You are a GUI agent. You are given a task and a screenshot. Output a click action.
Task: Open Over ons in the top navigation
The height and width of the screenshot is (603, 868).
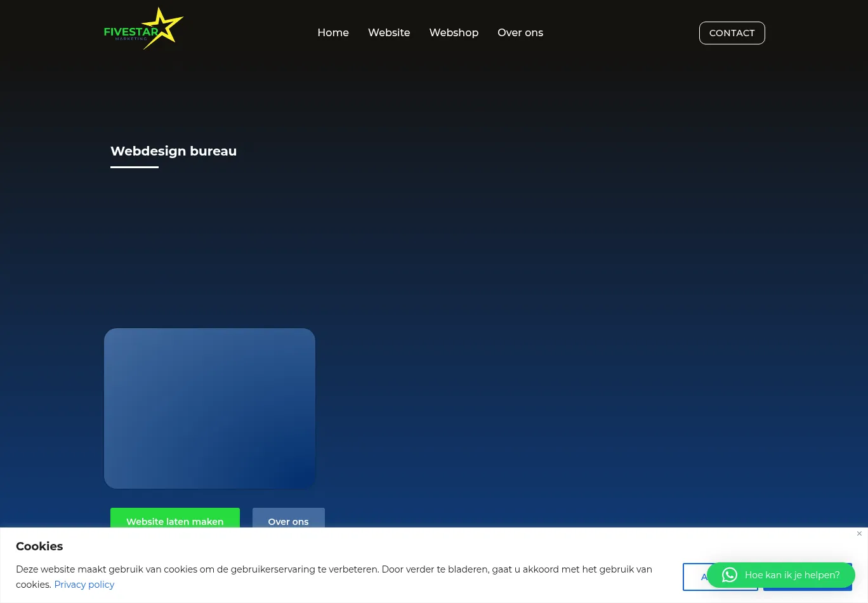click(520, 33)
